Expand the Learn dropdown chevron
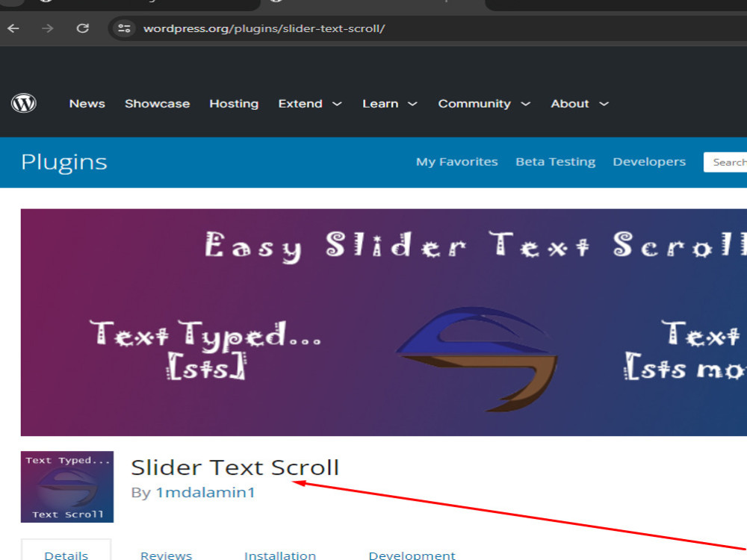Viewport: 747px width, 560px height. tap(413, 104)
